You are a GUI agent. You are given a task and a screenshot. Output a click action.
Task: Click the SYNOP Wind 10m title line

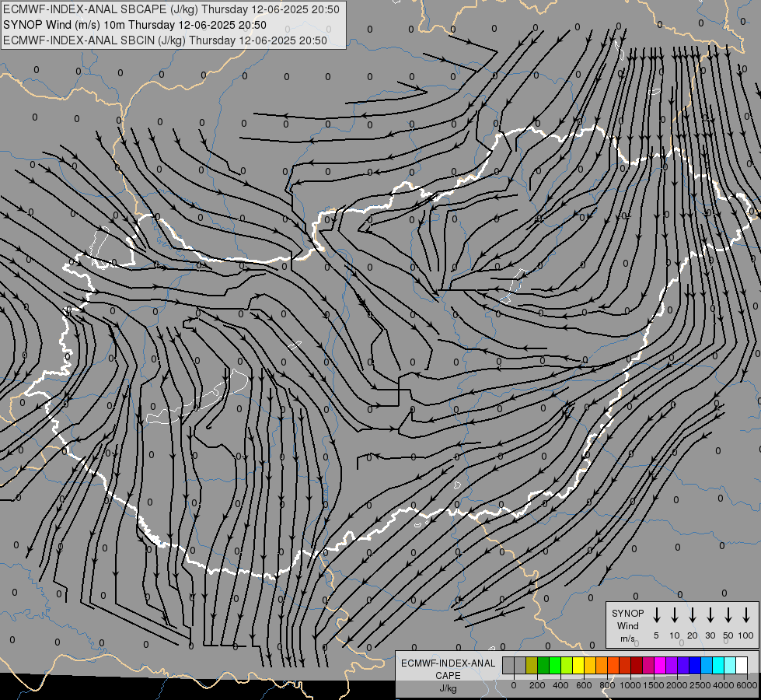pos(134,25)
